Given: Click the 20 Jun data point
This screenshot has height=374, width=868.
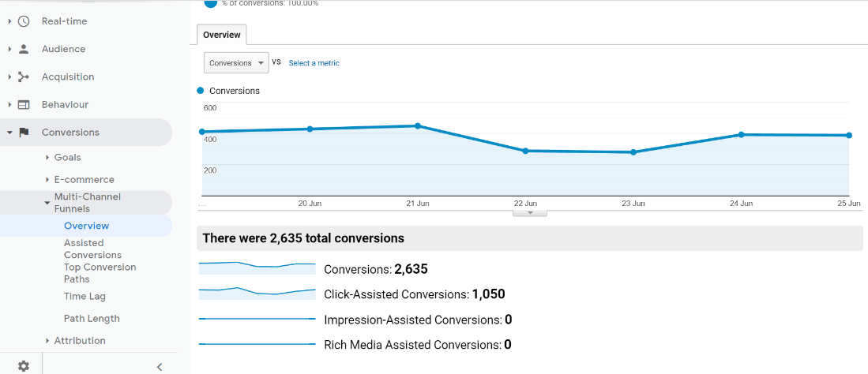Looking at the screenshot, I should click(310, 129).
